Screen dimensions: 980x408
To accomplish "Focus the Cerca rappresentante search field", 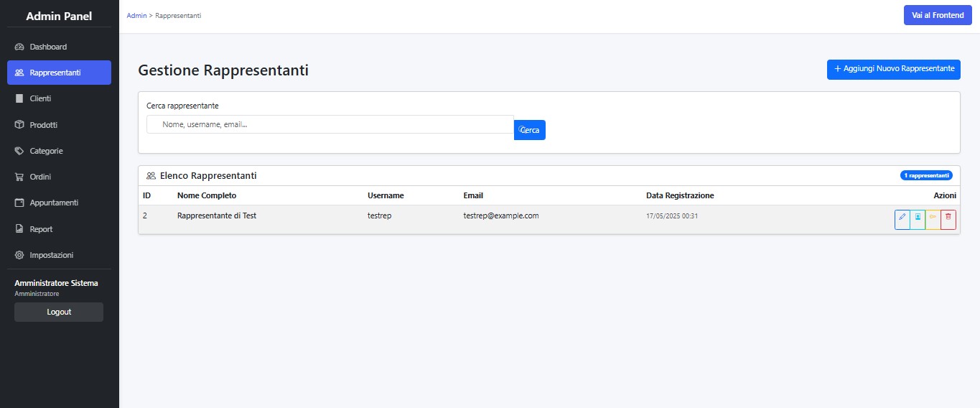I will [x=330, y=125].
